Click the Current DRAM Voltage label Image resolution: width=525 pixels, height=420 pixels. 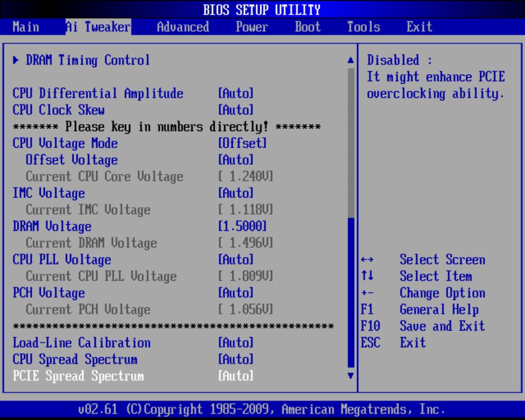pyautogui.click(x=92, y=243)
